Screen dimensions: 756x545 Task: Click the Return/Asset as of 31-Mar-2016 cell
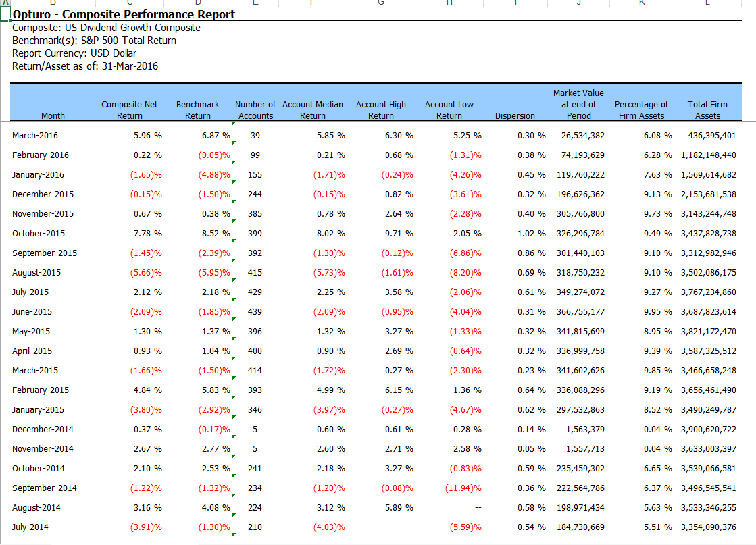85,66
